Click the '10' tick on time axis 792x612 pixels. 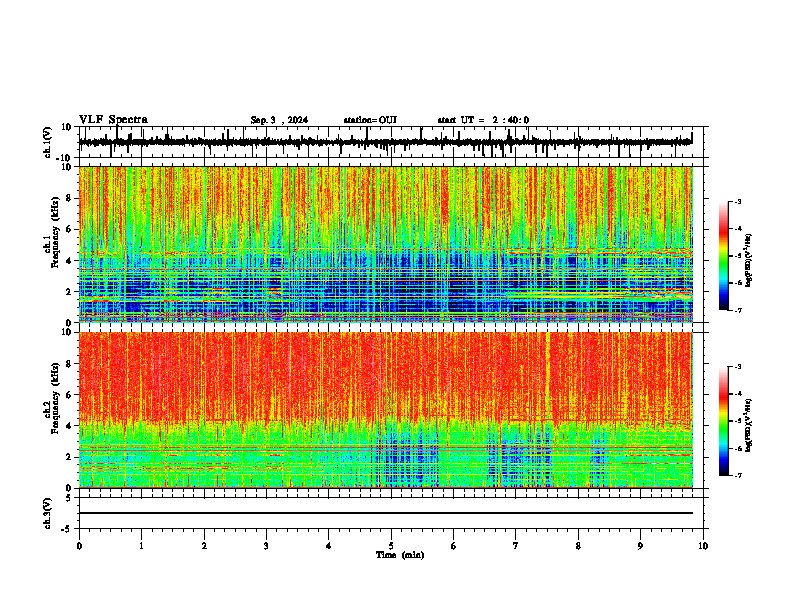703,546
